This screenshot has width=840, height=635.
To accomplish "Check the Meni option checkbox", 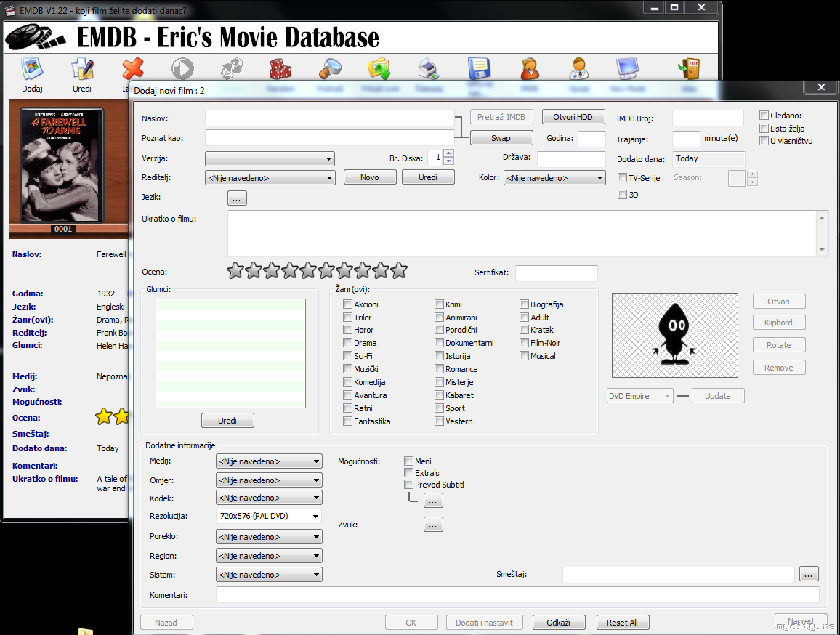I will click(409, 461).
